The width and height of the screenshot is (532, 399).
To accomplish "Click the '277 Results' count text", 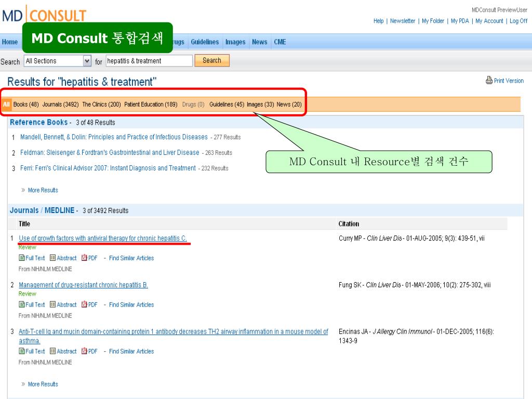I will (227, 137).
